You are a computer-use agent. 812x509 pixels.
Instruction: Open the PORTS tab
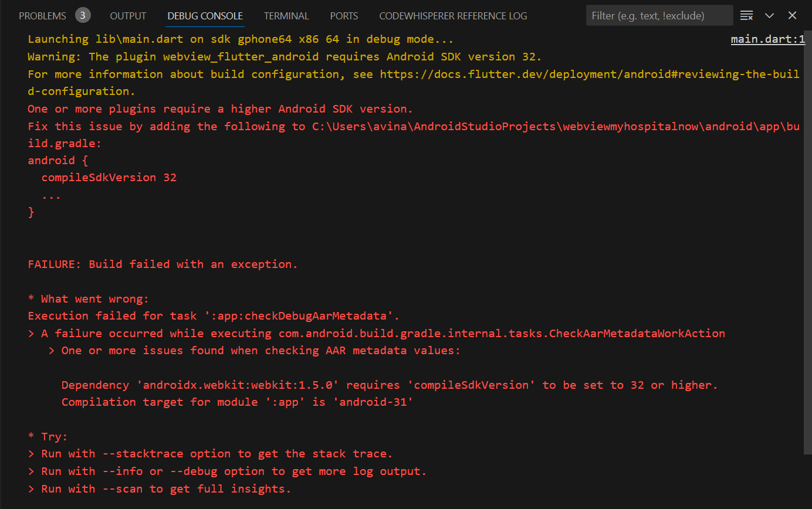344,16
